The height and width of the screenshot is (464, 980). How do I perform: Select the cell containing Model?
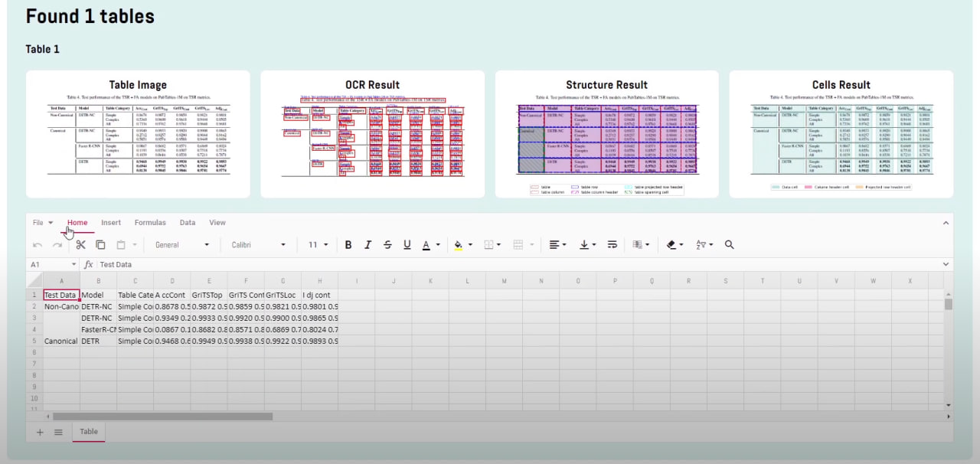98,295
